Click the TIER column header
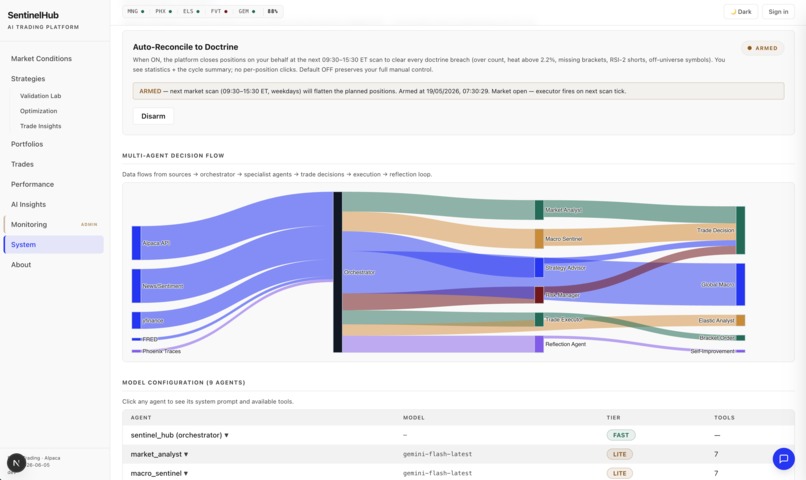The height and width of the screenshot is (480, 806). tap(613, 418)
